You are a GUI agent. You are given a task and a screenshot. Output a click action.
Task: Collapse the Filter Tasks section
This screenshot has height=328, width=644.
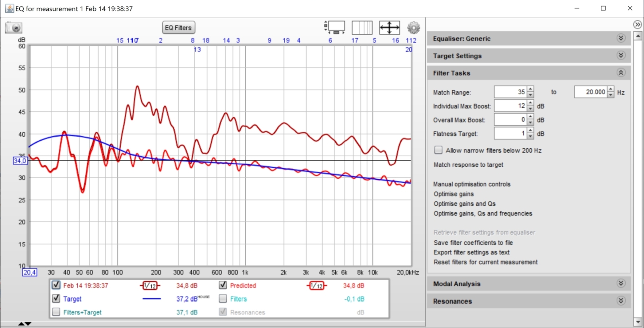(x=621, y=73)
